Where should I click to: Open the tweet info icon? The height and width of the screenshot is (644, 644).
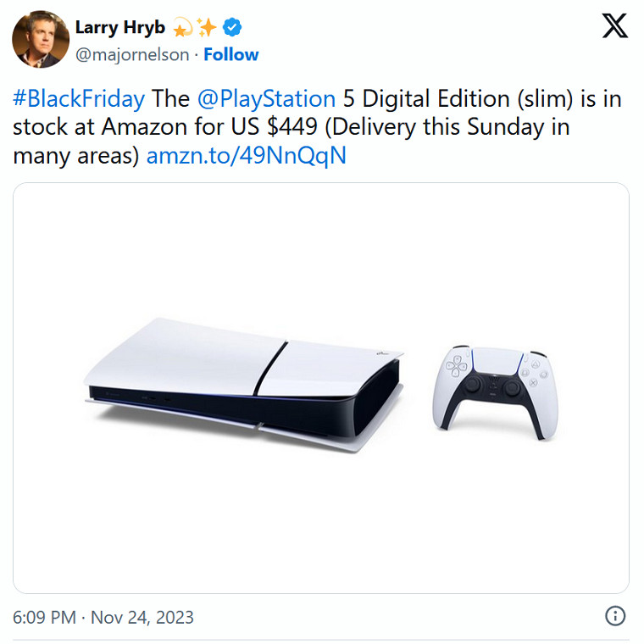[616, 616]
